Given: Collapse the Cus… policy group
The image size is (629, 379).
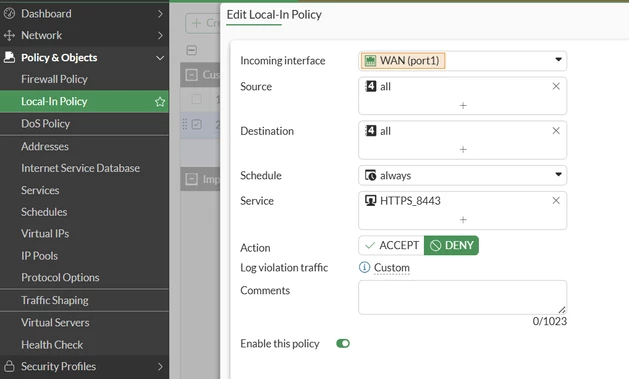Looking at the screenshot, I should point(192,75).
